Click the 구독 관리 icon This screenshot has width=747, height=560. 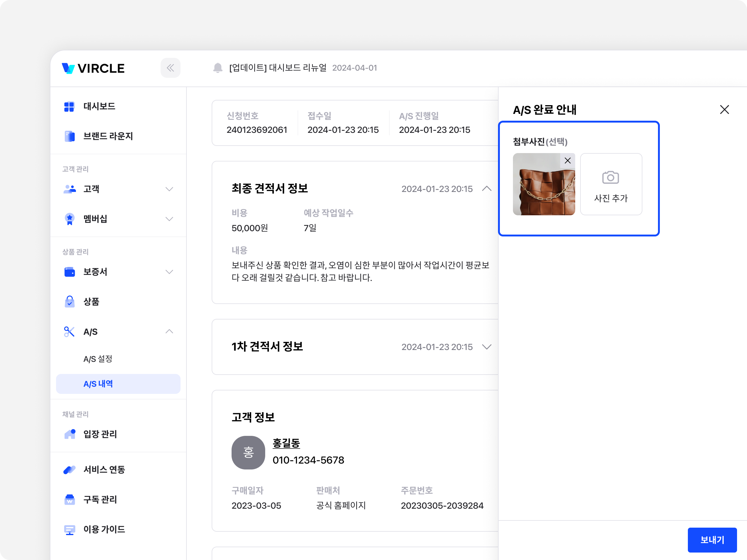pyautogui.click(x=69, y=500)
